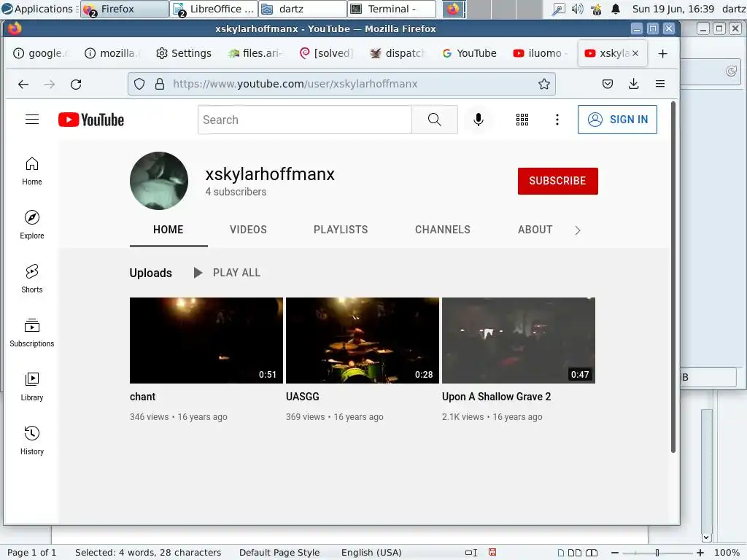Open Firefox downloads panel

(x=634, y=85)
